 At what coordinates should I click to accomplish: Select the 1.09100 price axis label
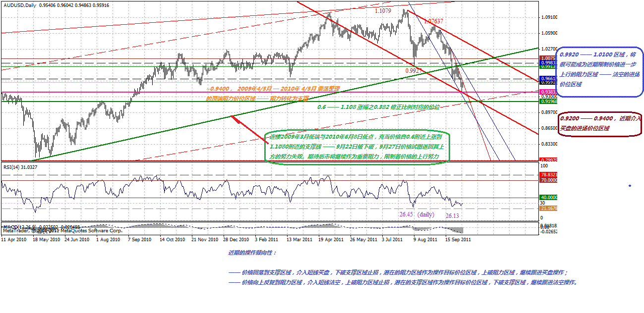pyautogui.click(x=549, y=17)
